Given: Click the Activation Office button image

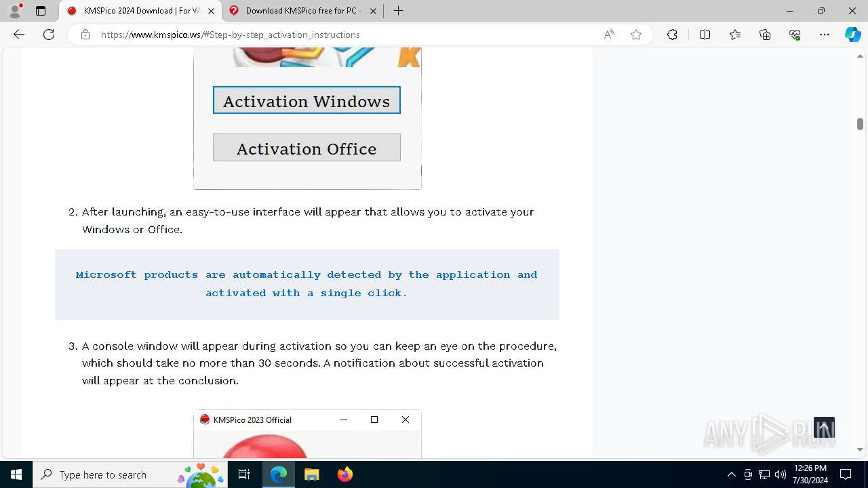Looking at the screenshot, I should tap(307, 148).
